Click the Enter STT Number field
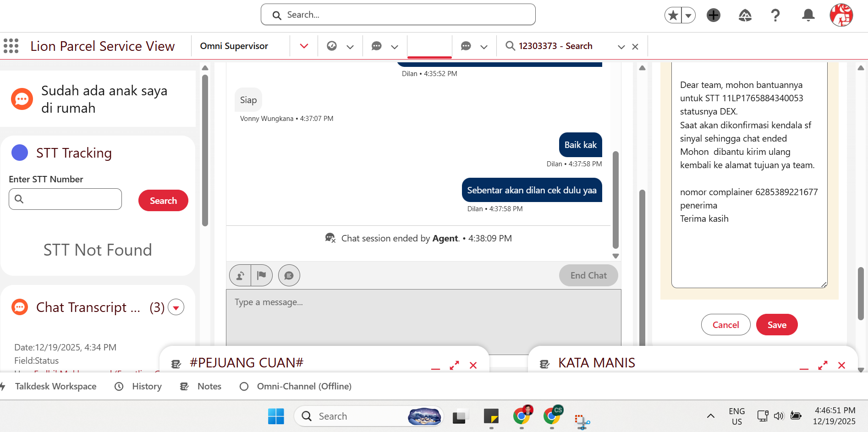Screen dimensions: 868x432 coord(65,199)
